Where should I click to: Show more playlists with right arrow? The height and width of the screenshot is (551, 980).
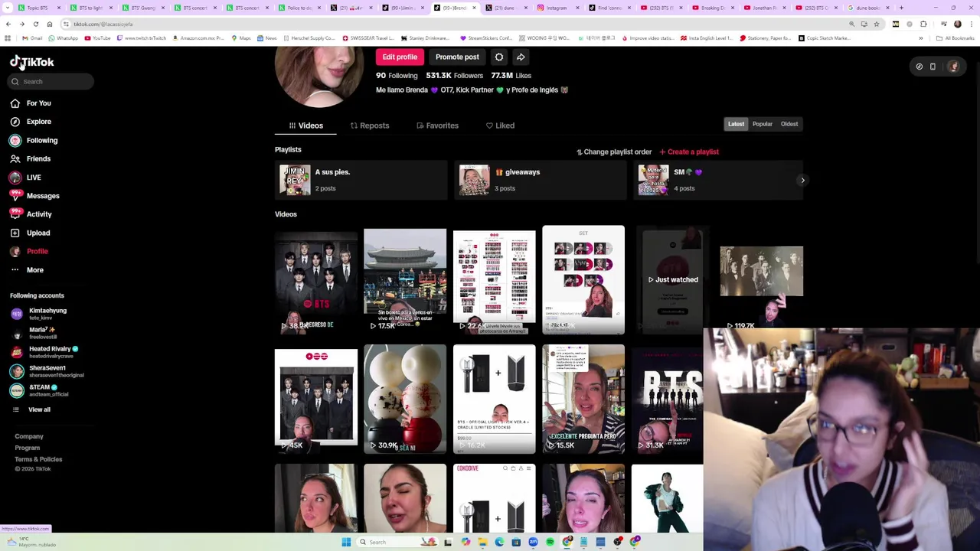click(802, 181)
